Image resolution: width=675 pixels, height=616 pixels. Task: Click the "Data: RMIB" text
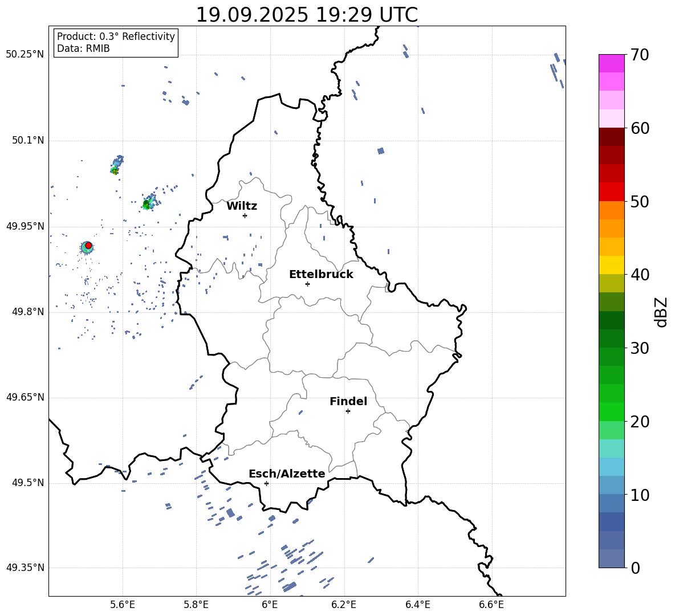click(83, 48)
